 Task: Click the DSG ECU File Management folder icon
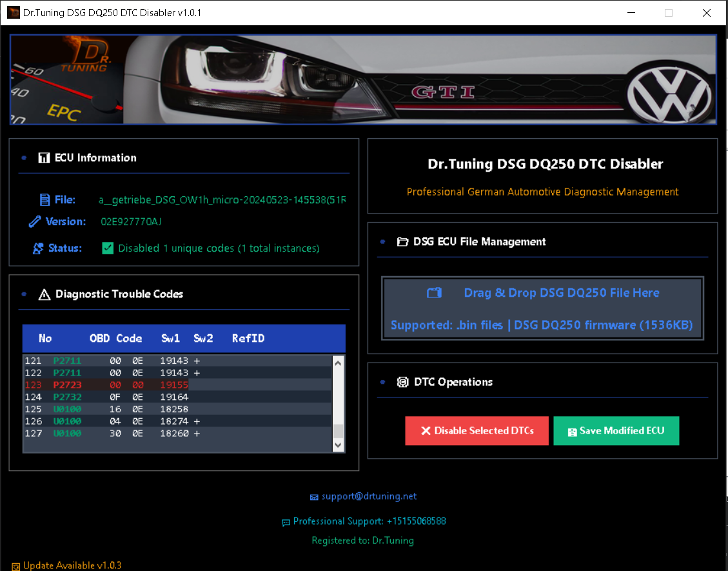click(402, 241)
